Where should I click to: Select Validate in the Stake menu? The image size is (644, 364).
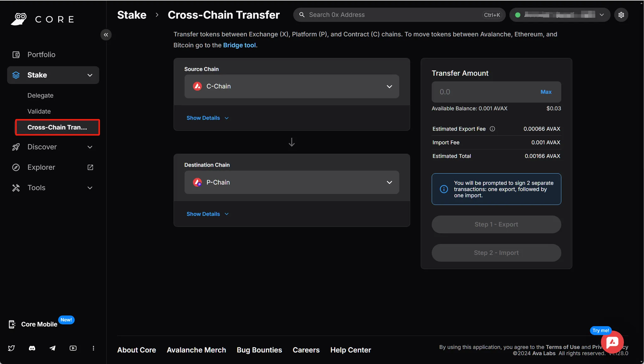(39, 111)
